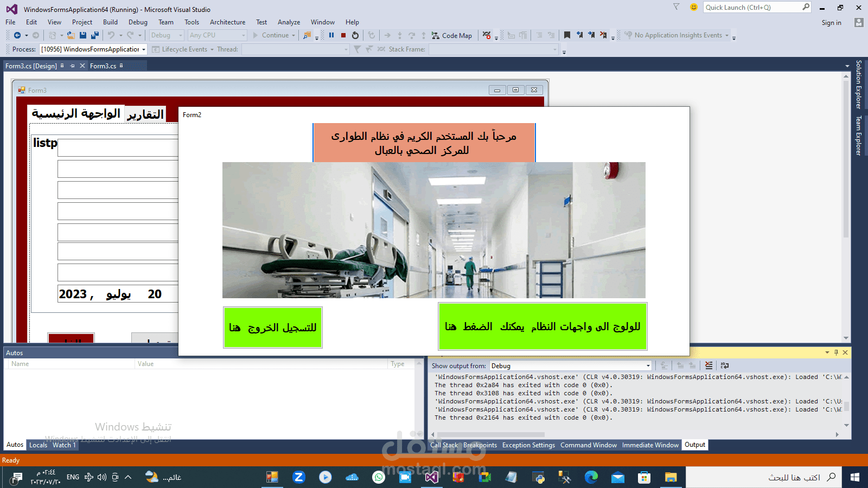Click Visual Studio icon in taskbar

[431, 477]
